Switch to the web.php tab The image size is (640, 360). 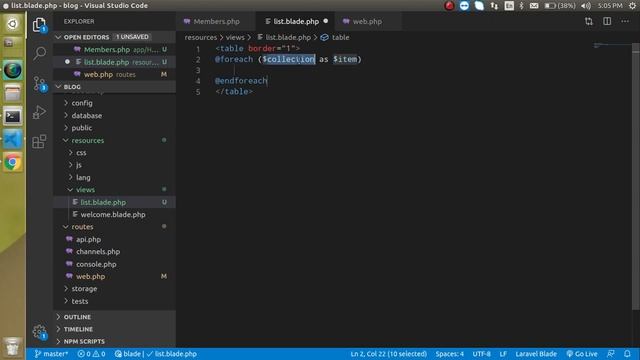[367, 21]
